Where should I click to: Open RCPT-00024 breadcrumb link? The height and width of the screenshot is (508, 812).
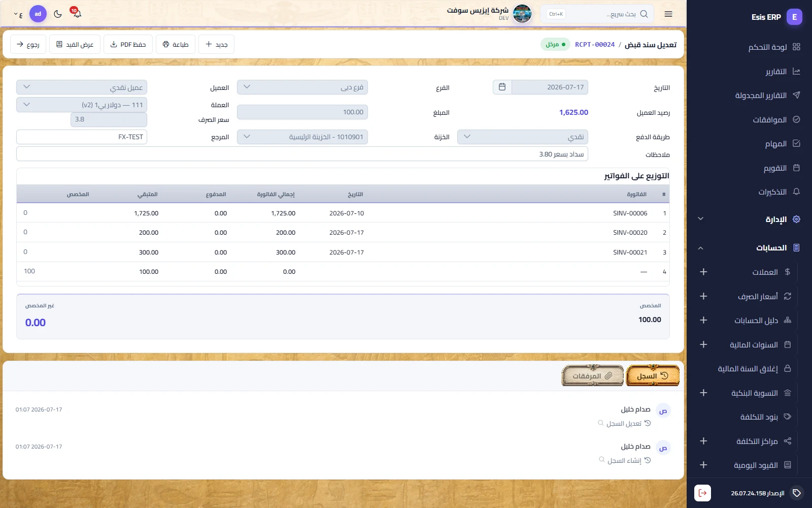pos(595,45)
